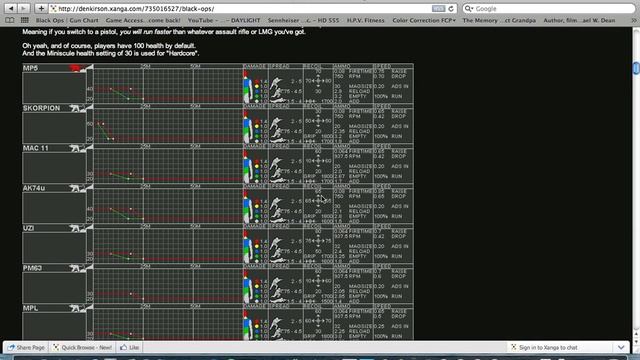Viewport: 640px width, 360px height.
Task: Click the SKORPION weapon name label
Action: tap(41, 108)
